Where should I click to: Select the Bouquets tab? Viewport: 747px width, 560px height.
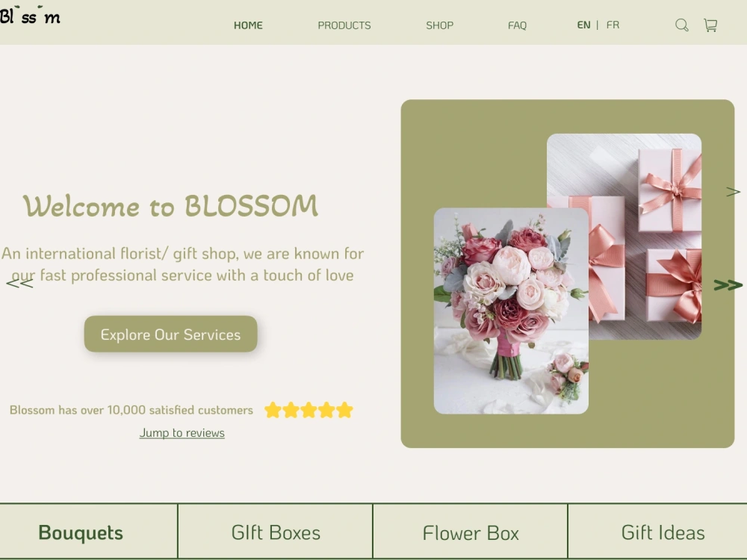click(89, 532)
